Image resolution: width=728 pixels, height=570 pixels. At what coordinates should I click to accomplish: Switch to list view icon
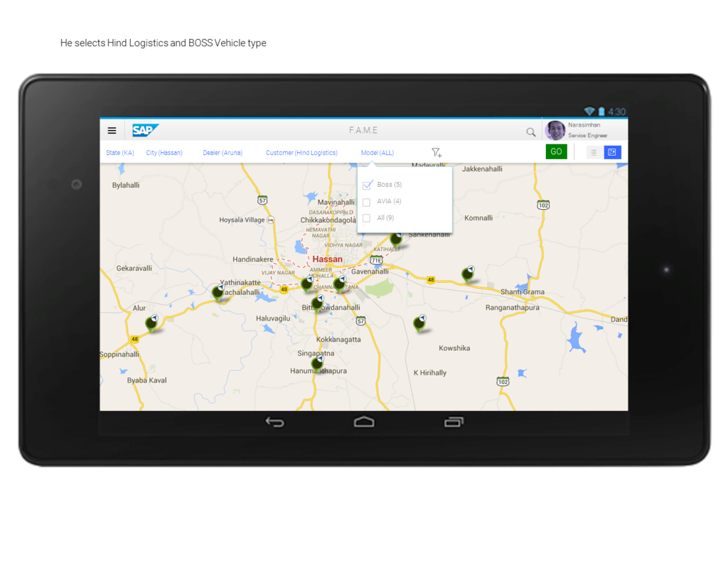click(x=593, y=152)
